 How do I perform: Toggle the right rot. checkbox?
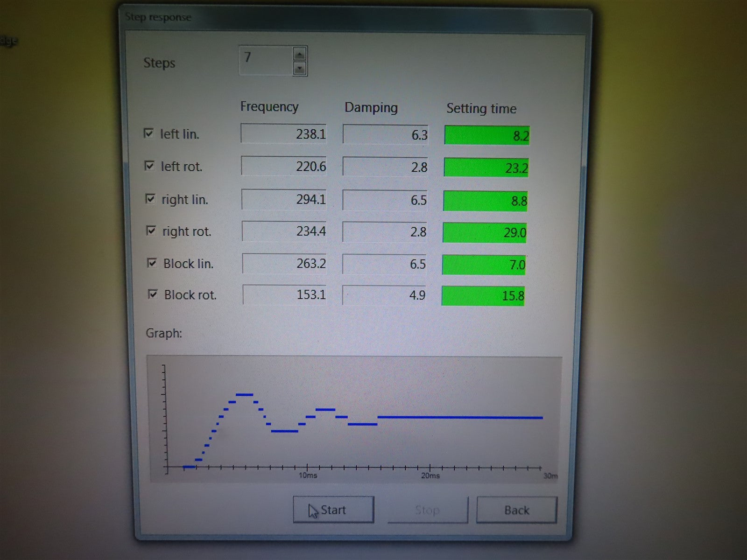tap(151, 231)
